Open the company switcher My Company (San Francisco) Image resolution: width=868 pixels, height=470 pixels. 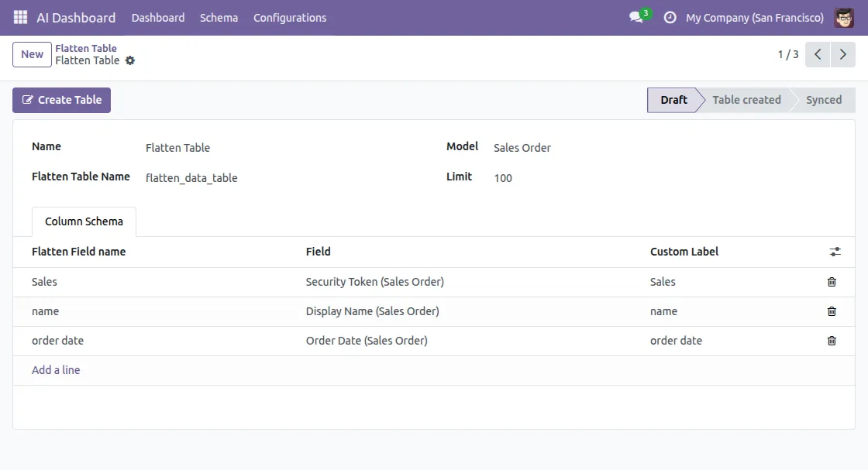click(x=755, y=17)
